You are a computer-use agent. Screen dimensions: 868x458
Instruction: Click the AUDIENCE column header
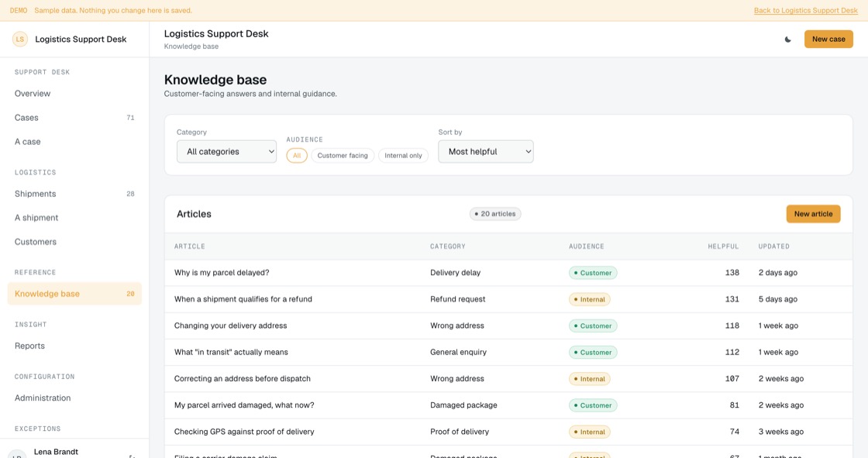586,246
